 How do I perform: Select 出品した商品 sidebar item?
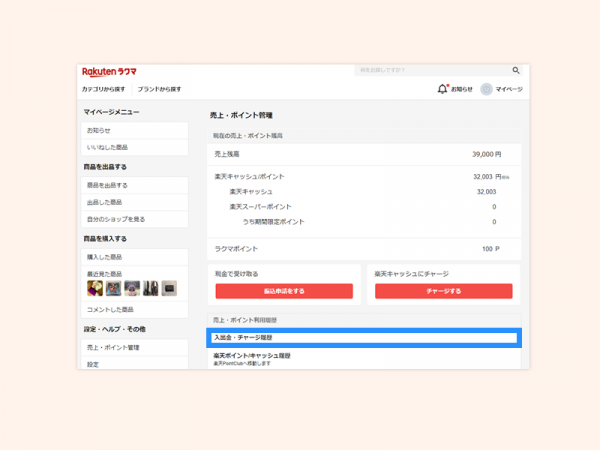(x=135, y=202)
